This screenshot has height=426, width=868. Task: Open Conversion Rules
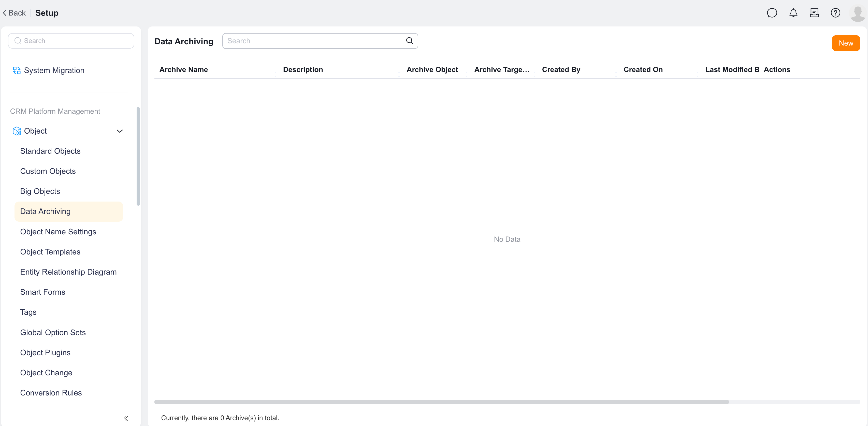(51, 393)
